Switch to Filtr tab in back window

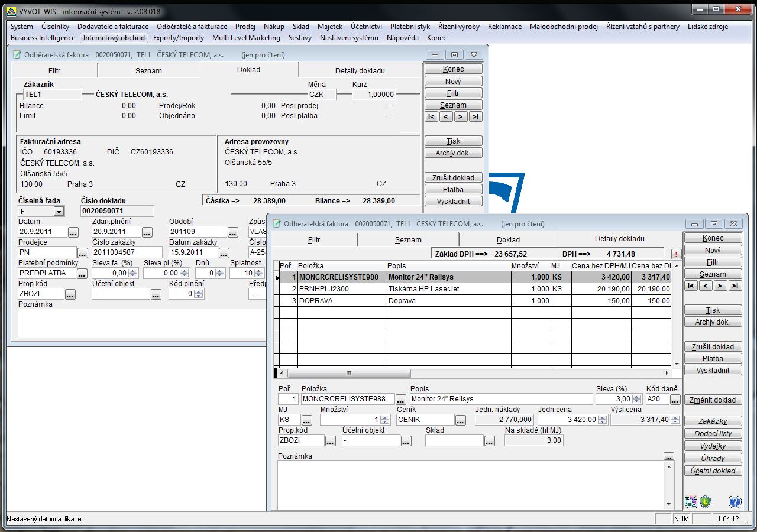(x=54, y=70)
